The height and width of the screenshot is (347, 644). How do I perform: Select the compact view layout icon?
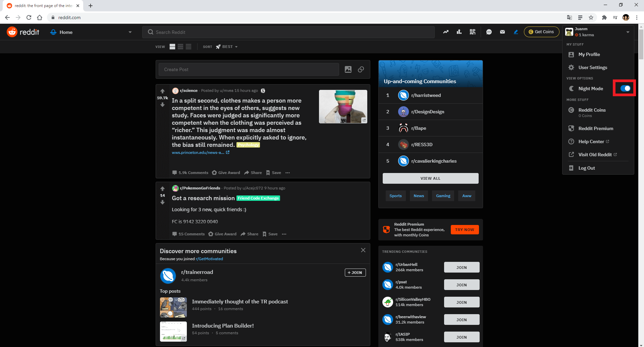point(189,47)
